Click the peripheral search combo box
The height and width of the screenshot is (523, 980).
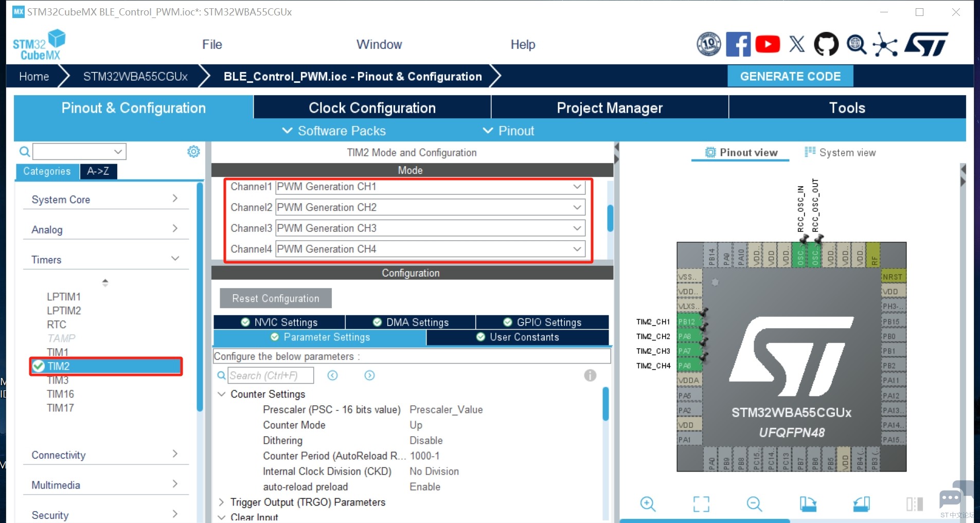click(80, 152)
